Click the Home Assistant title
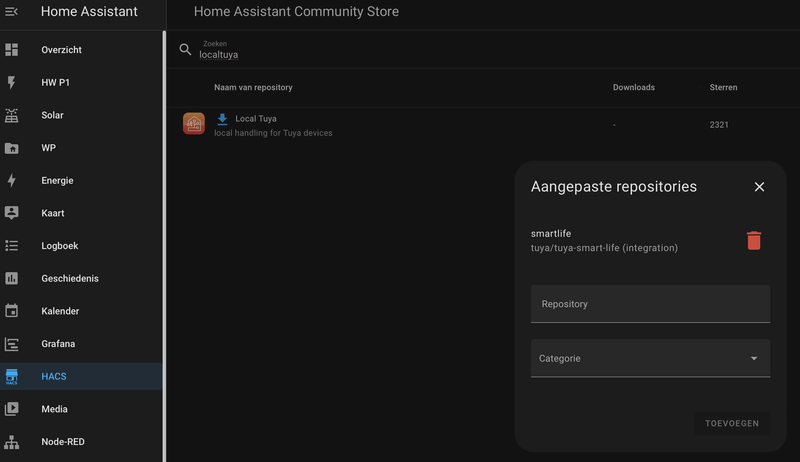 pyautogui.click(x=89, y=11)
